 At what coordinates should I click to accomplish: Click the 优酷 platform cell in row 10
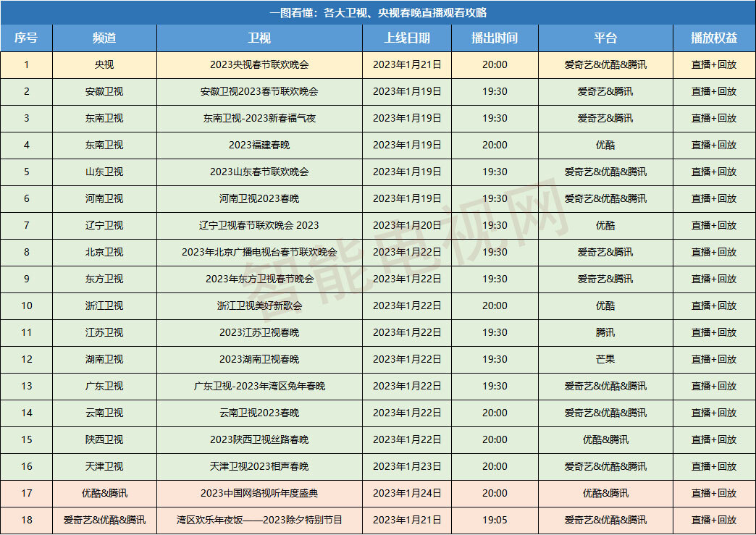[605, 306]
